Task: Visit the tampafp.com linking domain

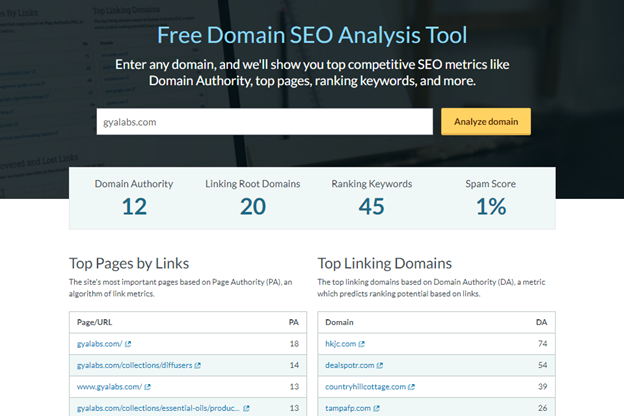Action: pos(348,408)
